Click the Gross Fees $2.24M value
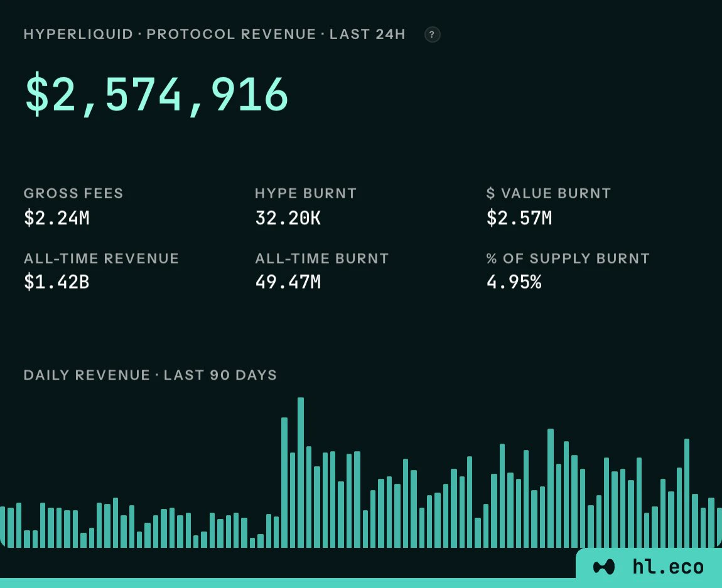This screenshot has height=588, width=722. pos(57,218)
